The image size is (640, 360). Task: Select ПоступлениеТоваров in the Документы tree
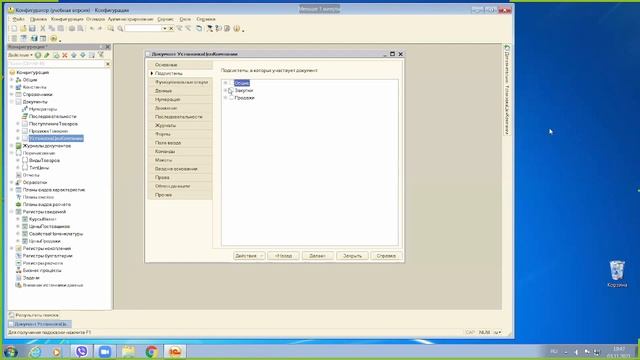click(53, 124)
